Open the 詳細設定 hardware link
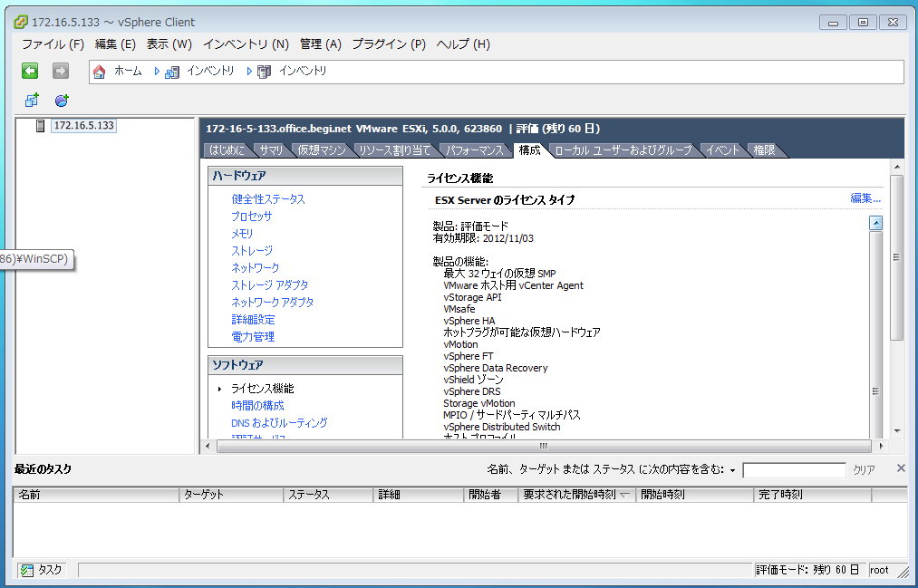918x588 pixels. [x=253, y=320]
